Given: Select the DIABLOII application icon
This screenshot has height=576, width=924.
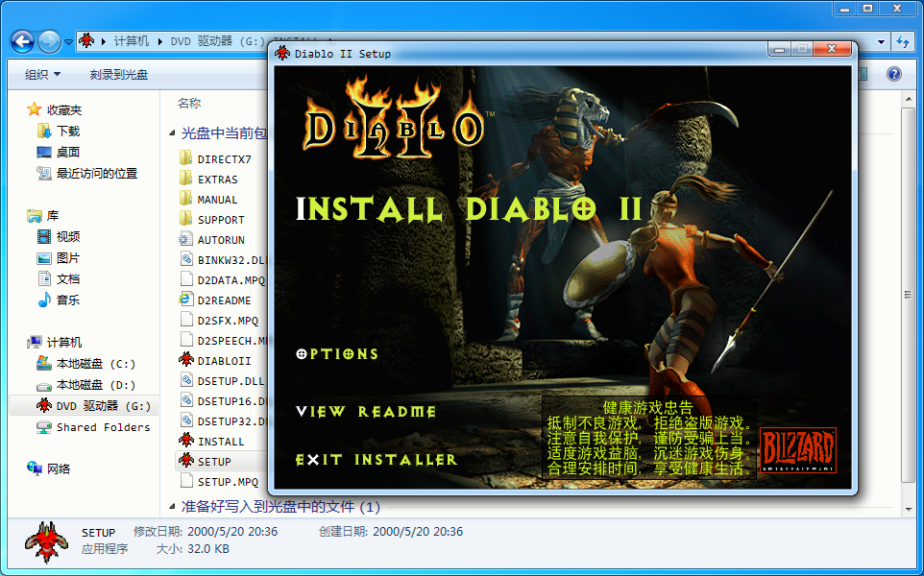Looking at the screenshot, I should 185,360.
